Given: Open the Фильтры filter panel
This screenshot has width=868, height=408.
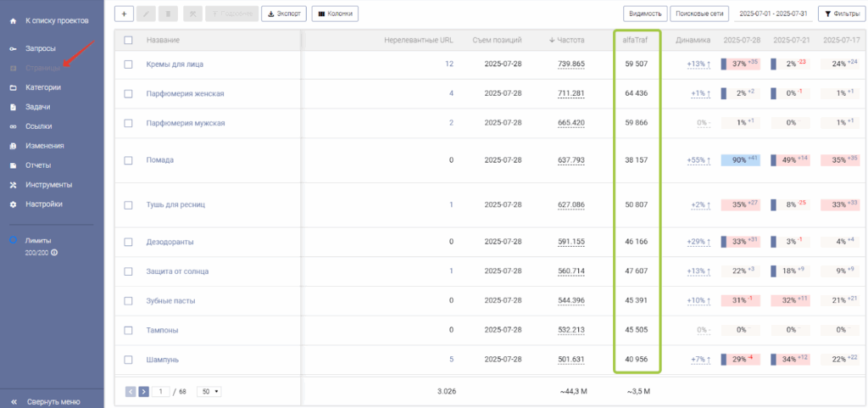Looking at the screenshot, I should coord(838,14).
